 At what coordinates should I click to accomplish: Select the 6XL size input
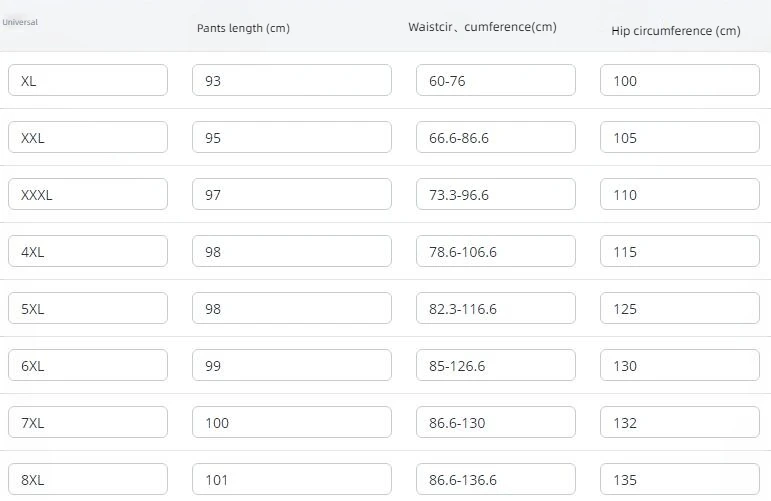pos(88,366)
